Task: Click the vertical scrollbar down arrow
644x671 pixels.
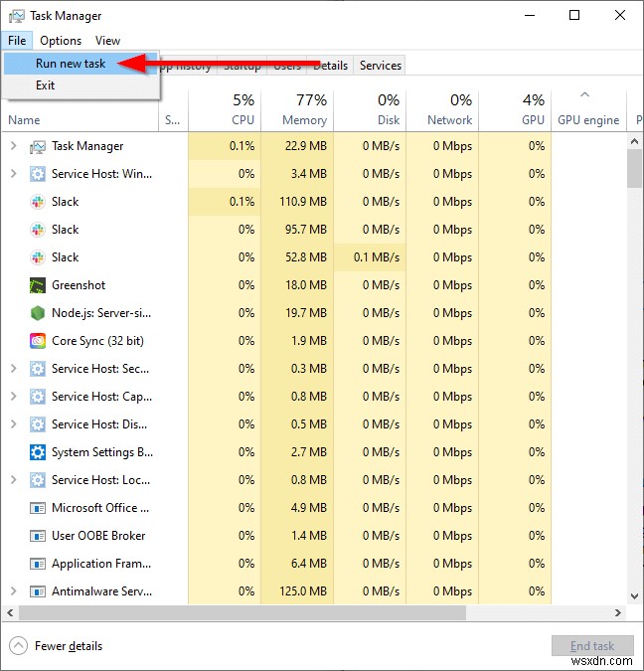Action: (635, 596)
